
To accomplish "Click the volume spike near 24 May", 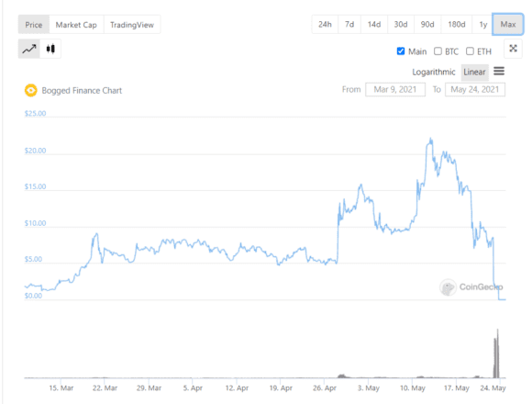I will (x=497, y=353).
